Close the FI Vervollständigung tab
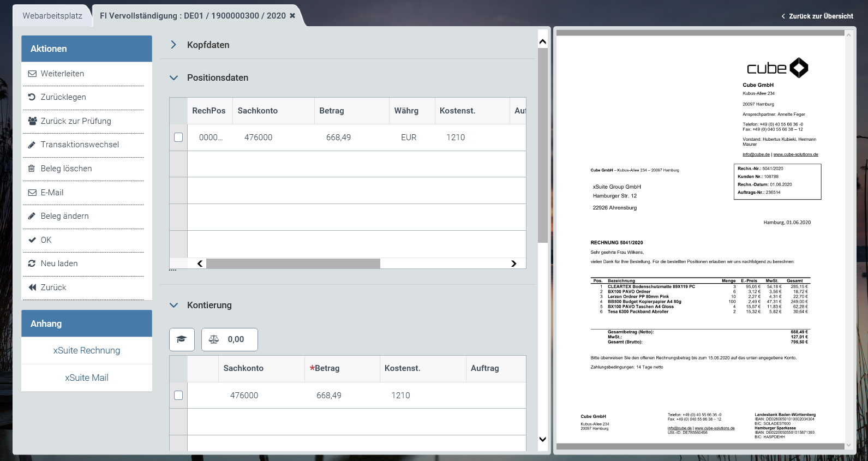868x461 pixels. coord(292,16)
